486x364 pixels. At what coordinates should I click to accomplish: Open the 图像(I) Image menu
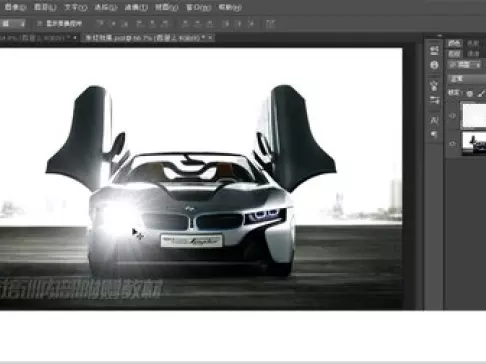[x=15, y=7]
